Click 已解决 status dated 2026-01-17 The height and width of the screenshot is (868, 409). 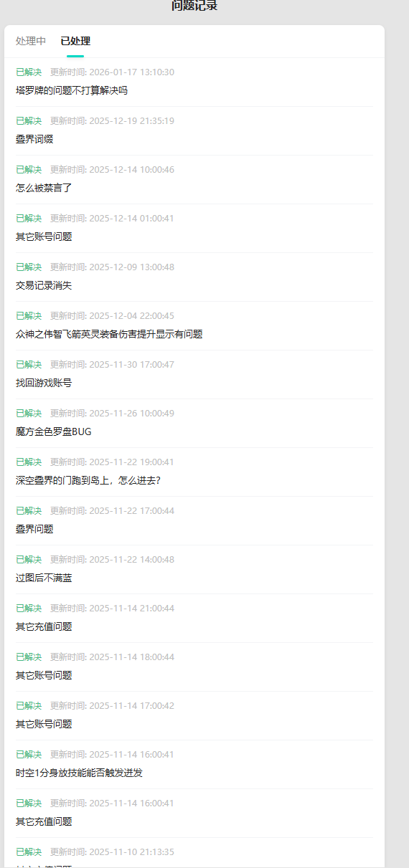29,72
